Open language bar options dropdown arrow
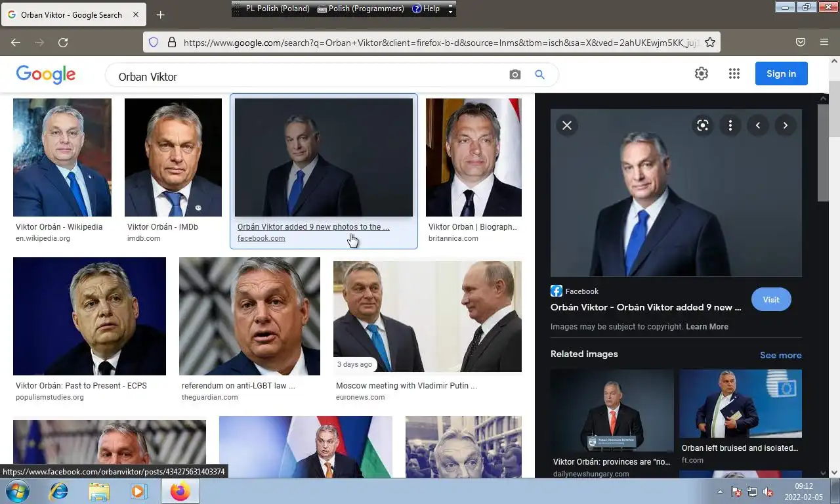This screenshot has width=840, height=504. pos(450,11)
